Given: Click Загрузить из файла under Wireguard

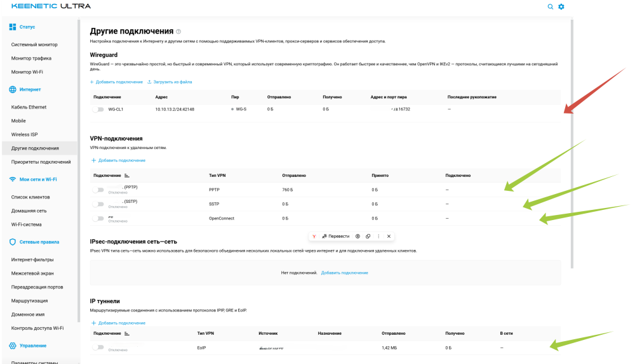Looking at the screenshot, I should pos(170,82).
